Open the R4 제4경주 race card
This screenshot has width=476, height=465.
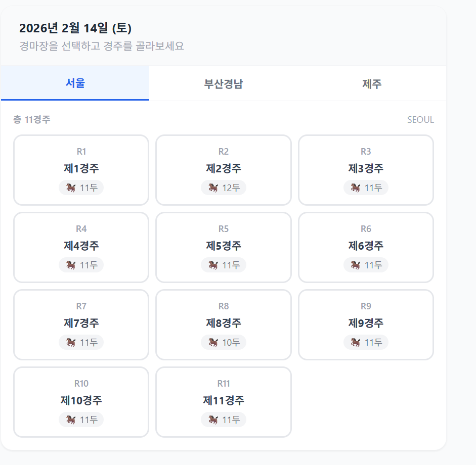pyautogui.click(x=81, y=247)
